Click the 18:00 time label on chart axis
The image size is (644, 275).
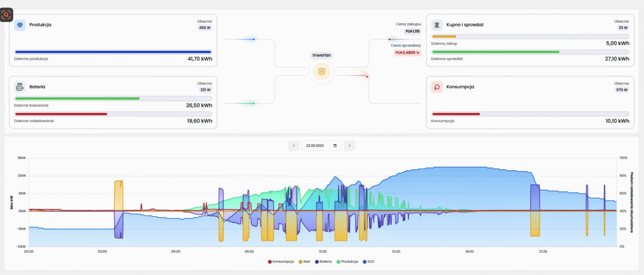[469, 252]
